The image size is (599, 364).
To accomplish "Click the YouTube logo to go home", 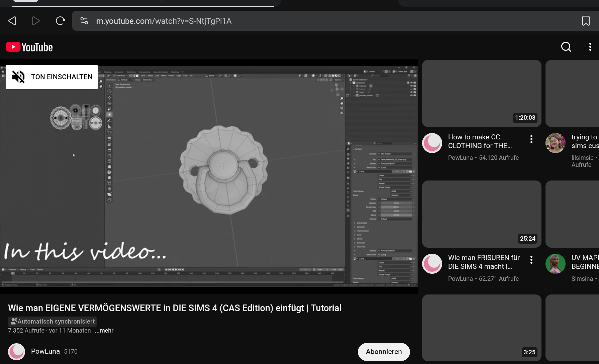I will pos(29,47).
